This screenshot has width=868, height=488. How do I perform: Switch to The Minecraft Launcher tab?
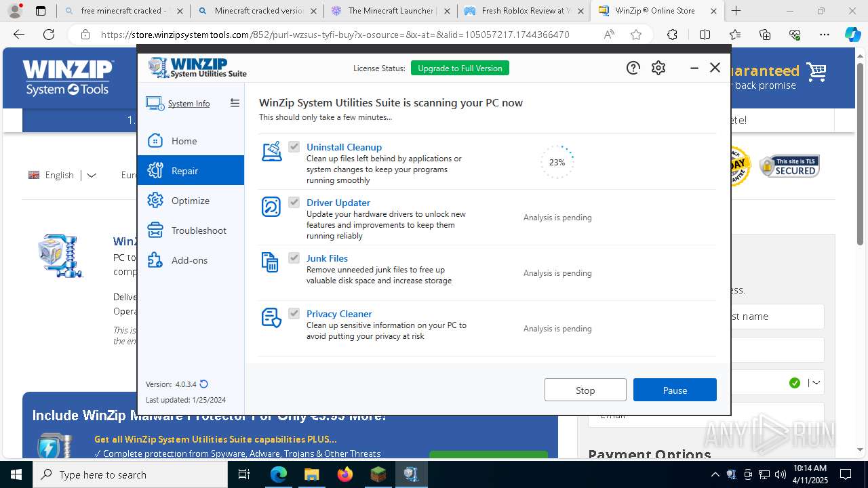[x=390, y=11]
